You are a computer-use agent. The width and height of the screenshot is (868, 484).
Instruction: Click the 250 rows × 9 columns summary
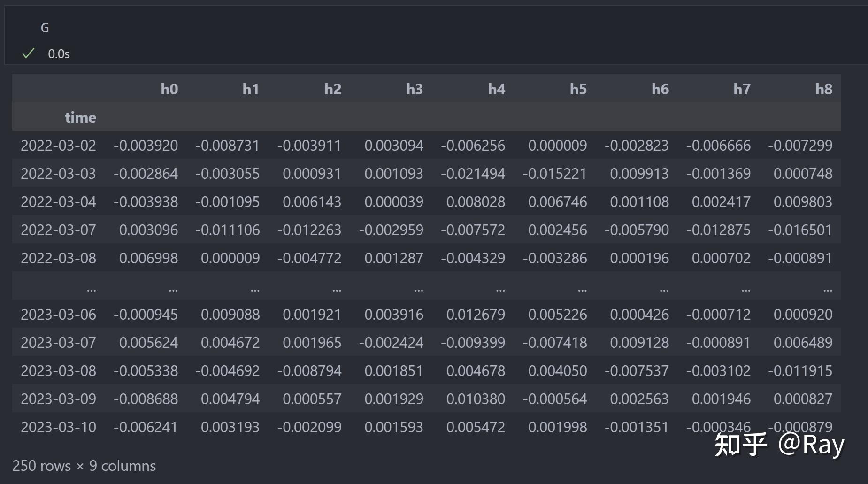click(84, 466)
